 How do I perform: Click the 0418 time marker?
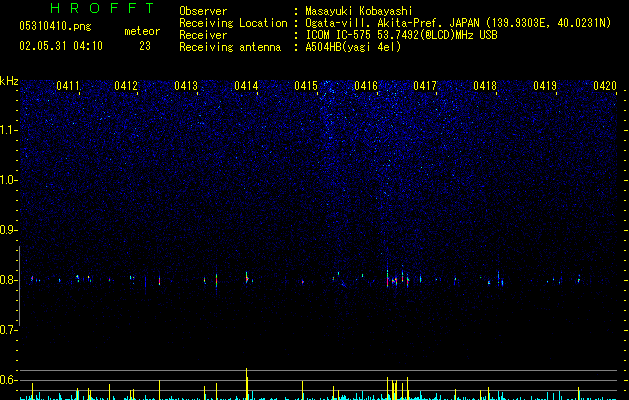pyautogui.click(x=485, y=86)
